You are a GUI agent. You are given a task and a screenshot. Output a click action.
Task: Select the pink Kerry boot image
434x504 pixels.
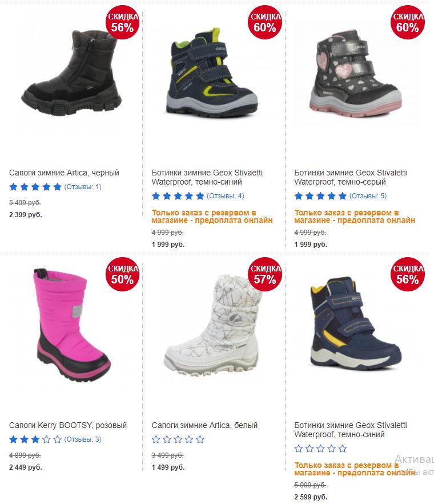pyautogui.click(x=73, y=325)
